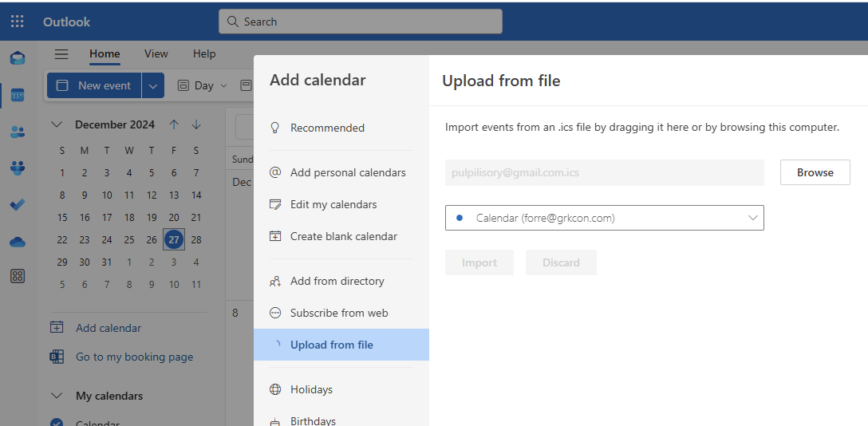This screenshot has height=426, width=868.
Task: Click the search magnifier icon
Action: [x=232, y=22]
